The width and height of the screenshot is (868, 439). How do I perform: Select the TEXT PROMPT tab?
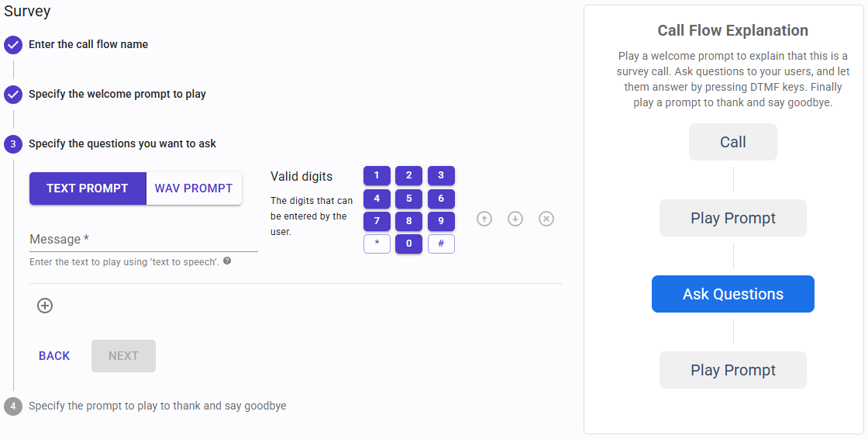tap(88, 188)
